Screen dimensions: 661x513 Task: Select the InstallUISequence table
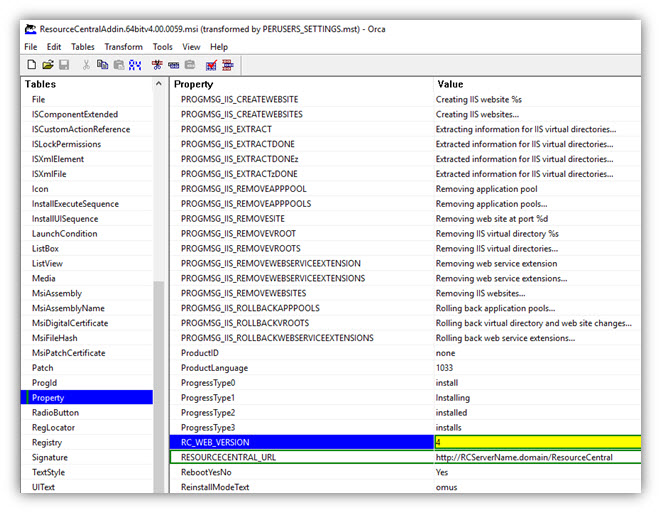click(x=65, y=219)
